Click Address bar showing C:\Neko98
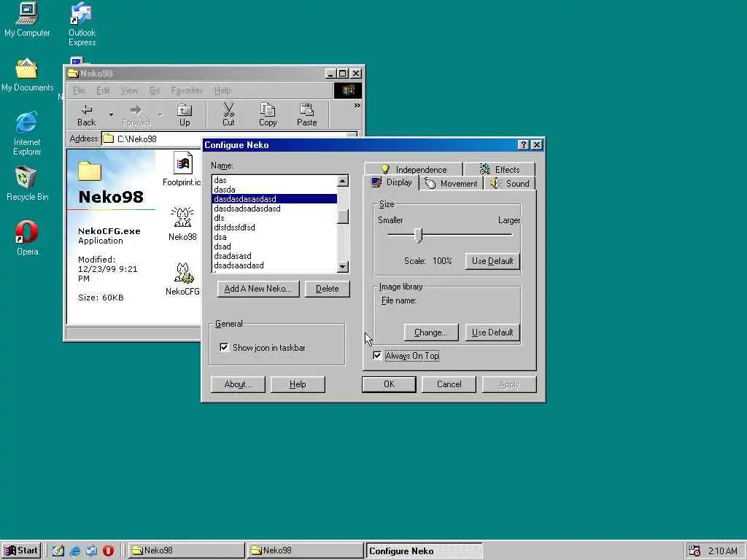 pos(228,139)
